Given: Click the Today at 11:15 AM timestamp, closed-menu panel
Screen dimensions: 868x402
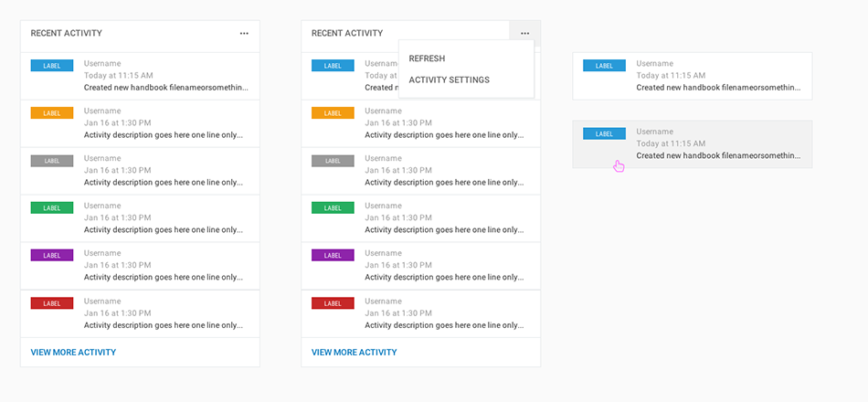Looking at the screenshot, I should point(119,76).
